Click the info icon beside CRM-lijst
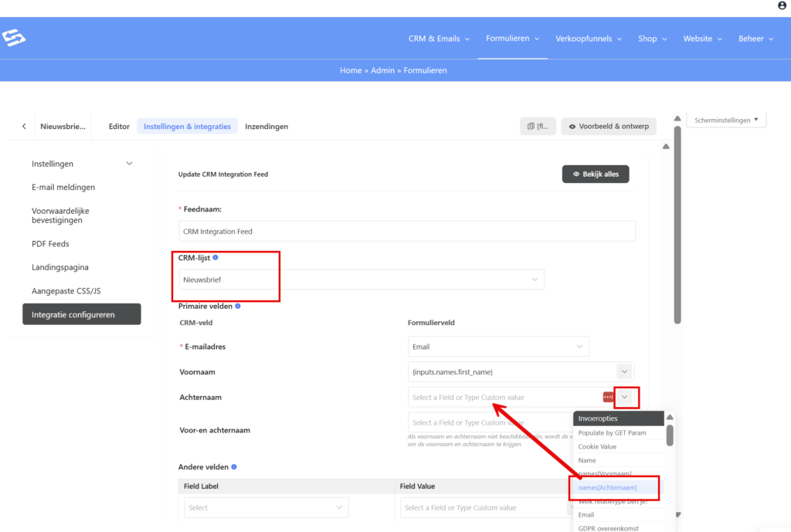The image size is (791, 532). 216,258
